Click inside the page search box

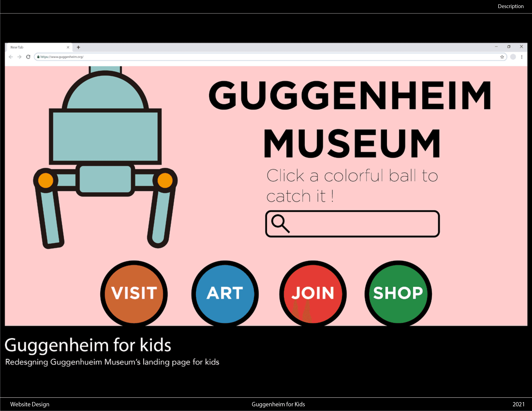pos(352,224)
